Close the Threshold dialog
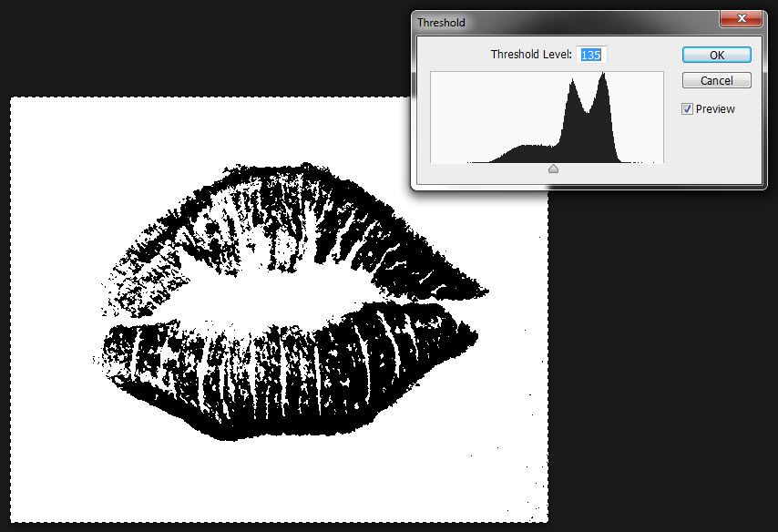 [741, 18]
